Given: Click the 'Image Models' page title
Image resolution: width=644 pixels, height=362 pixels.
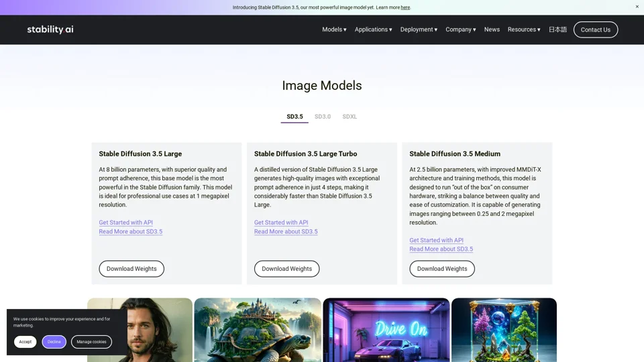Looking at the screenshot, I should click(321, 85).
